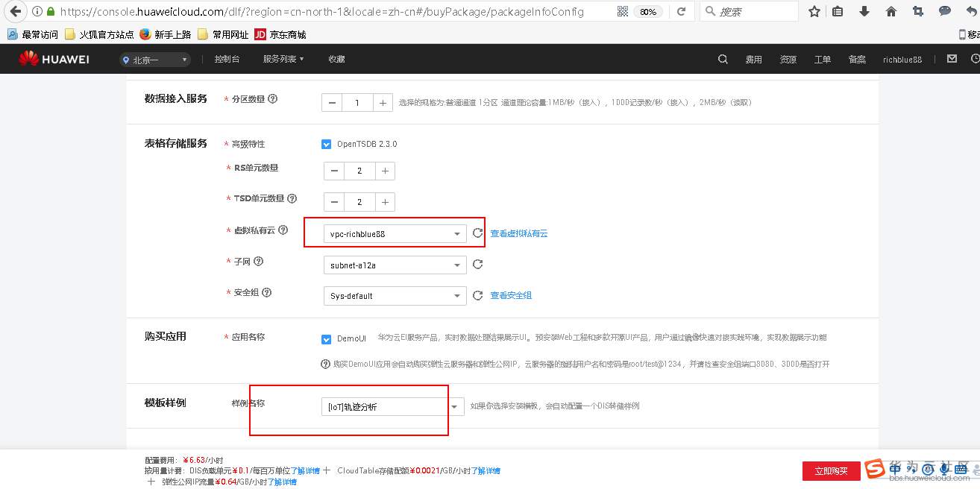
Task: Open the 费用 menu in the top navbar
Action: 753,59
